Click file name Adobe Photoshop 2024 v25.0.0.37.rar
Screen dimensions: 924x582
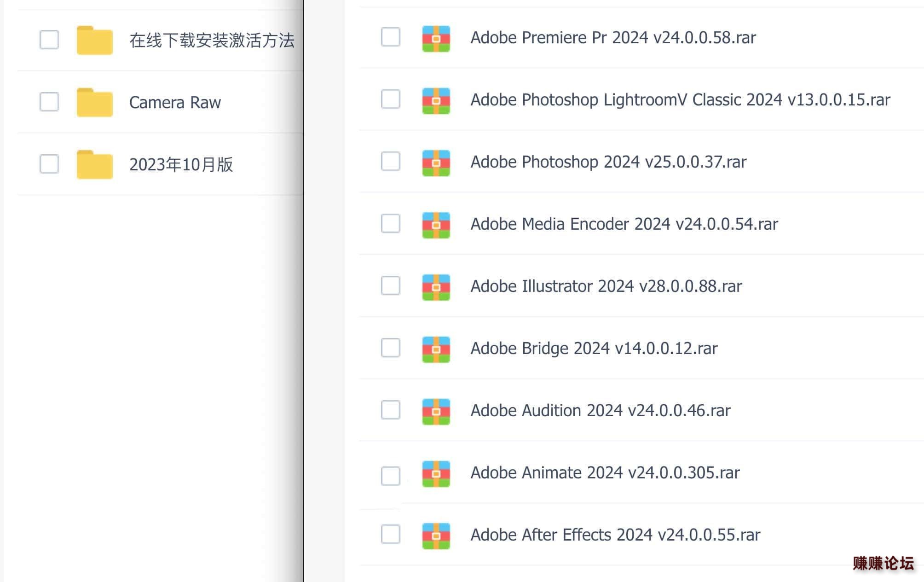608,162
